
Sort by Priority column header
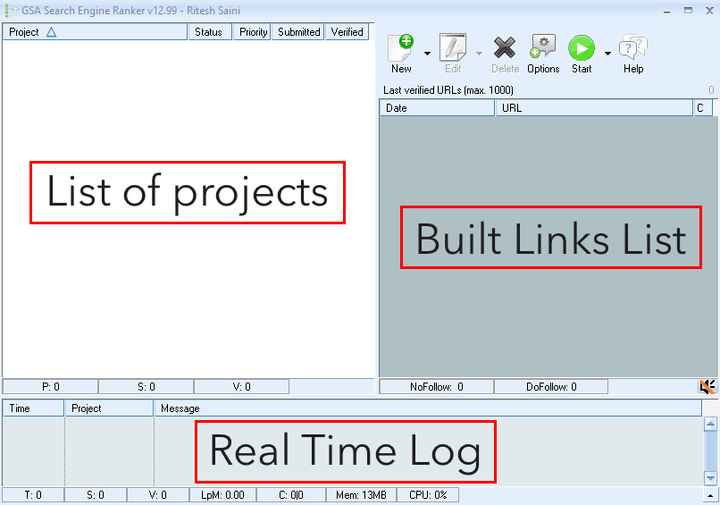[x=253, y=32]
